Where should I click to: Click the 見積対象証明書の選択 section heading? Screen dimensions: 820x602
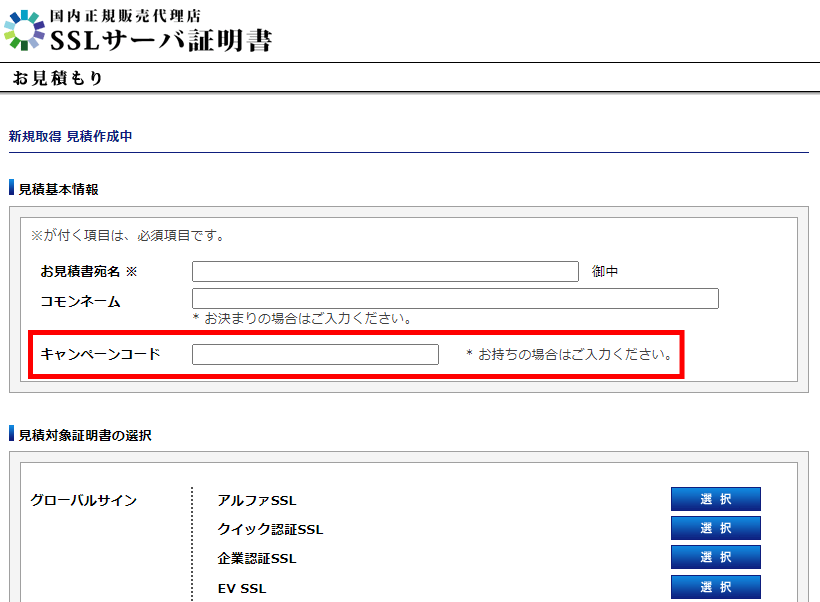(85, 435)
